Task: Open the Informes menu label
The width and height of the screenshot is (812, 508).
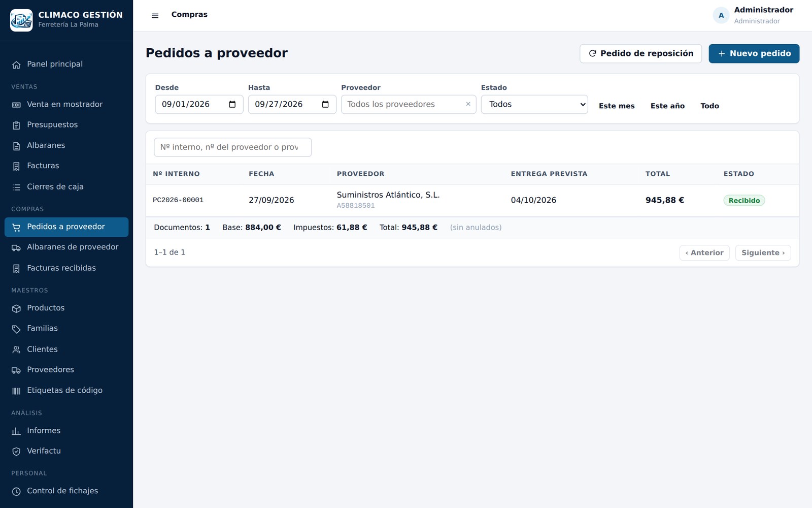Action: [x=44, y=430]
